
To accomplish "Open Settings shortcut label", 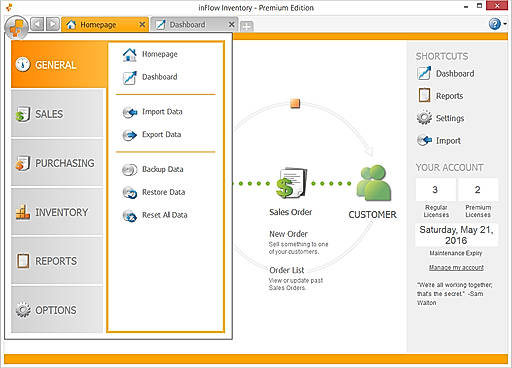I will (450, 118).
